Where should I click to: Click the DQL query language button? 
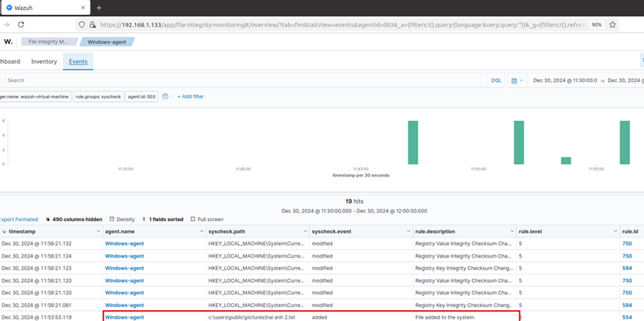[496, 80]
